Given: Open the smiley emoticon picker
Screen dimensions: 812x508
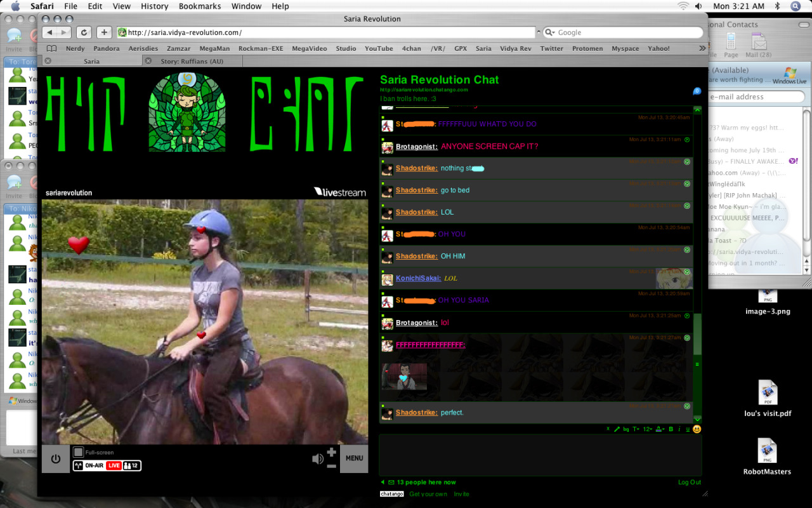Looking at the screenshot, I should tap(697, 429).
